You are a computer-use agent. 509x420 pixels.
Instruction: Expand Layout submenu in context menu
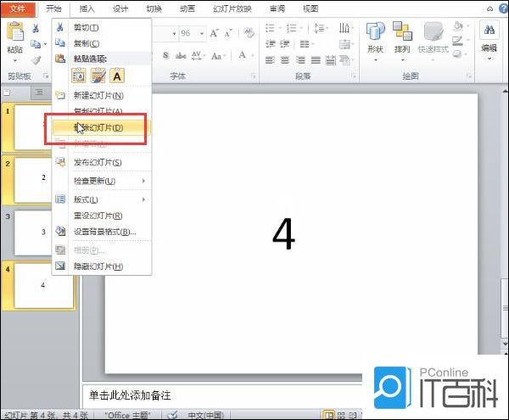point(102,199)
